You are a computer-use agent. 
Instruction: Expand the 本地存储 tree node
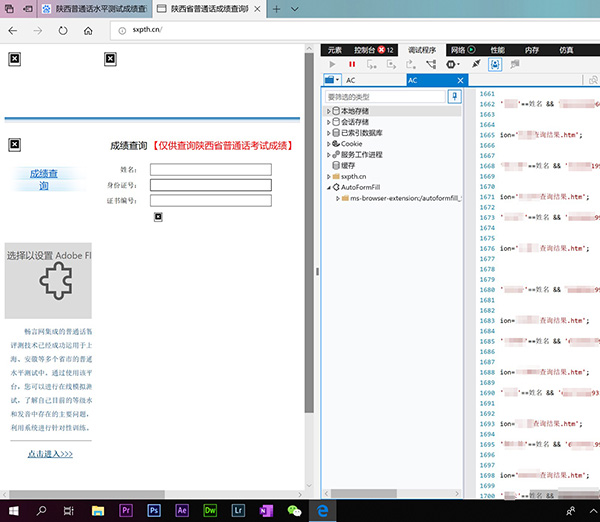click(329, 110)
